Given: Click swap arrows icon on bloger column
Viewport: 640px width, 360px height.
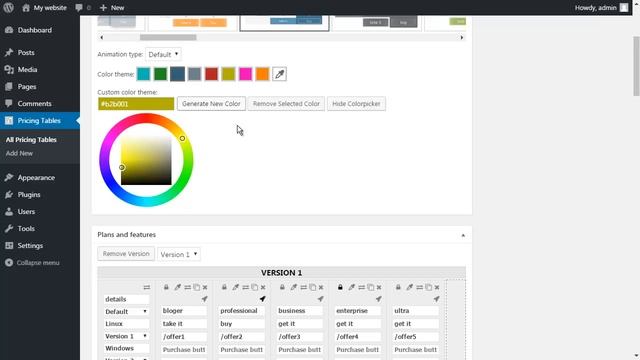Looking at the screenshot, I should click(187, 287).
